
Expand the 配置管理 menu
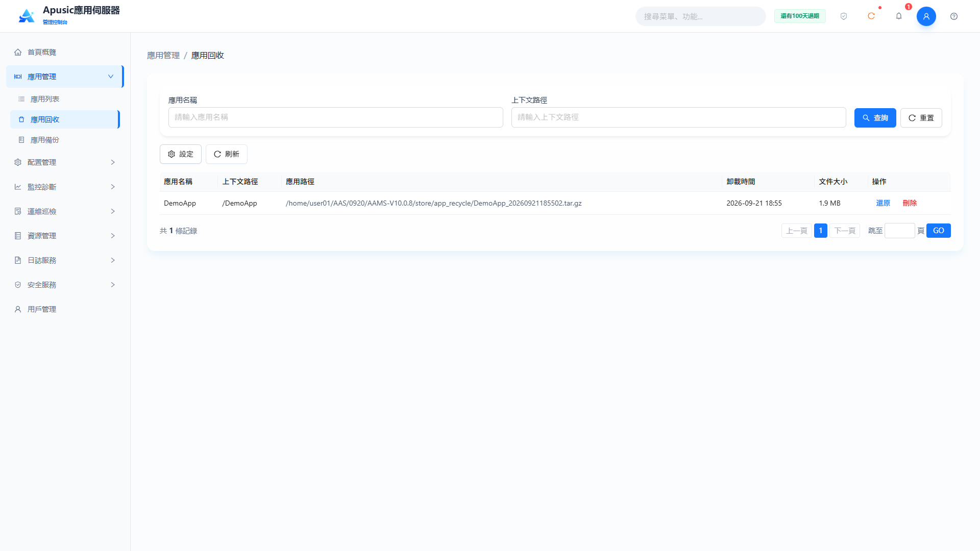[65, 162]
